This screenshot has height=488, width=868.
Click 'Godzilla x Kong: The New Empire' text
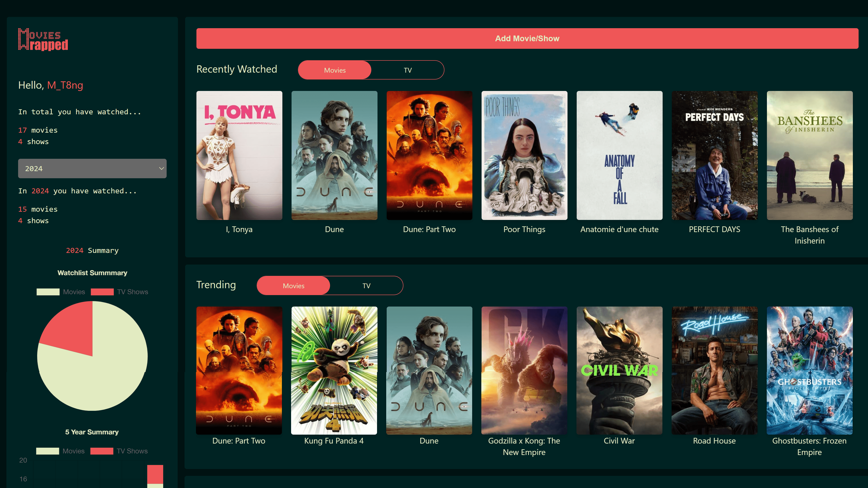pos(524,447)
